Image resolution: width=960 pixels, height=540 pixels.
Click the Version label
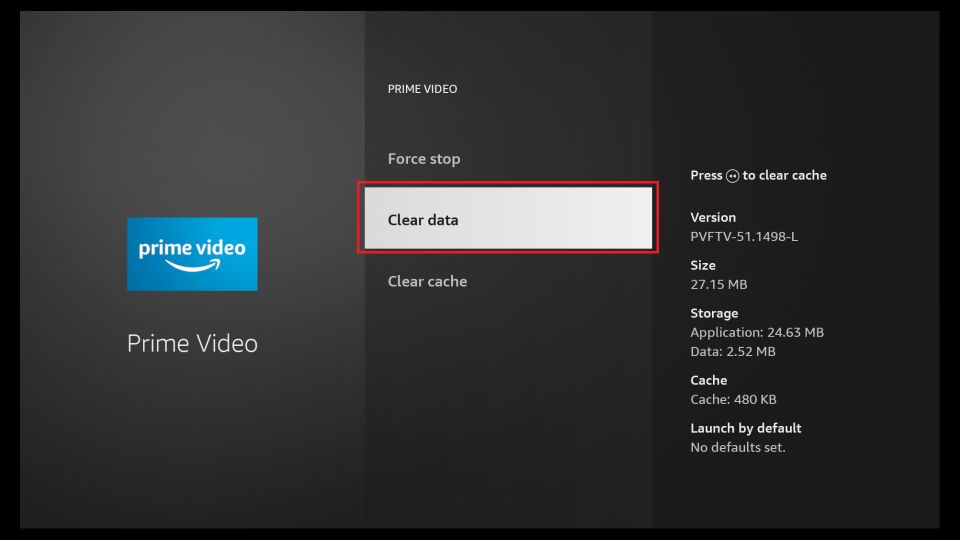[x=713, y=217]
